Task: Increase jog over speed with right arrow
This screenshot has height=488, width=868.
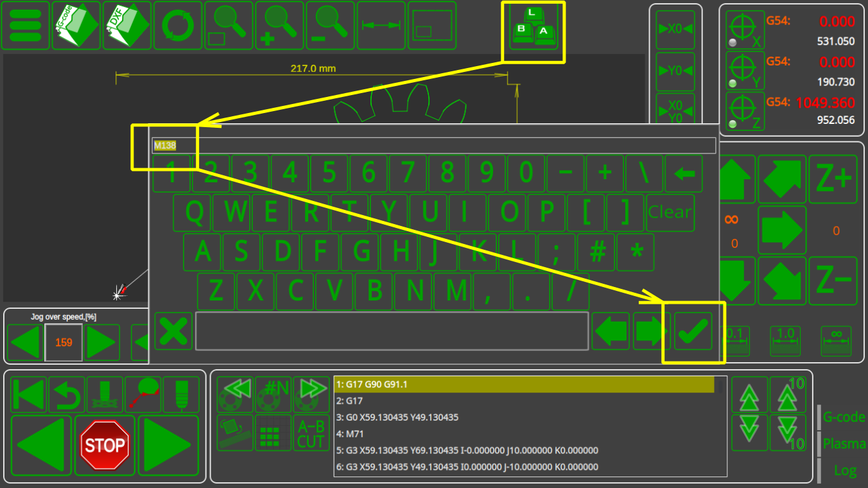Action: click(x=102, y=343)
